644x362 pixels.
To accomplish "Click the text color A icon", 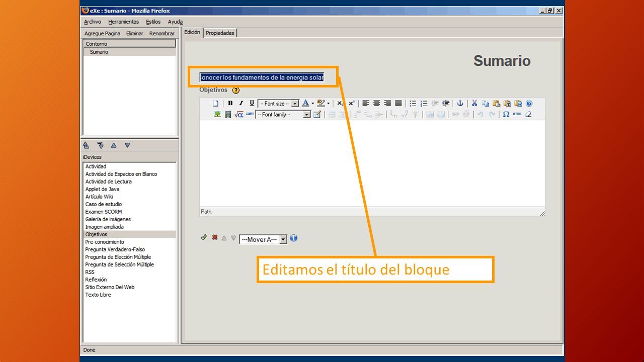I will point(305,104).
